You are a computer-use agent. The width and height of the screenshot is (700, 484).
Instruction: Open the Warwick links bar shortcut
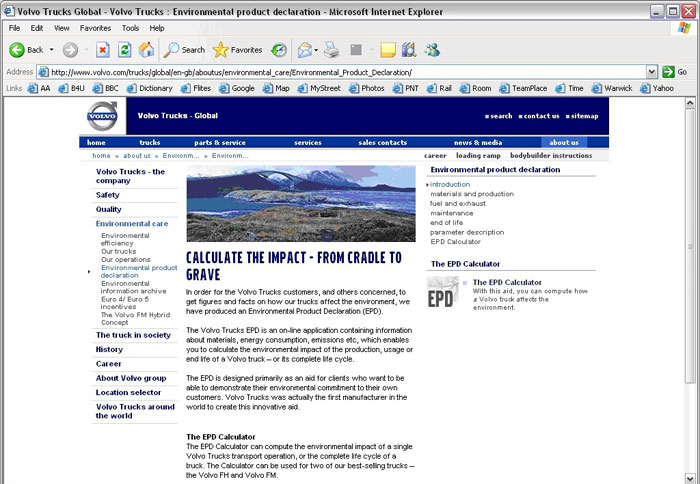(612, 88)
